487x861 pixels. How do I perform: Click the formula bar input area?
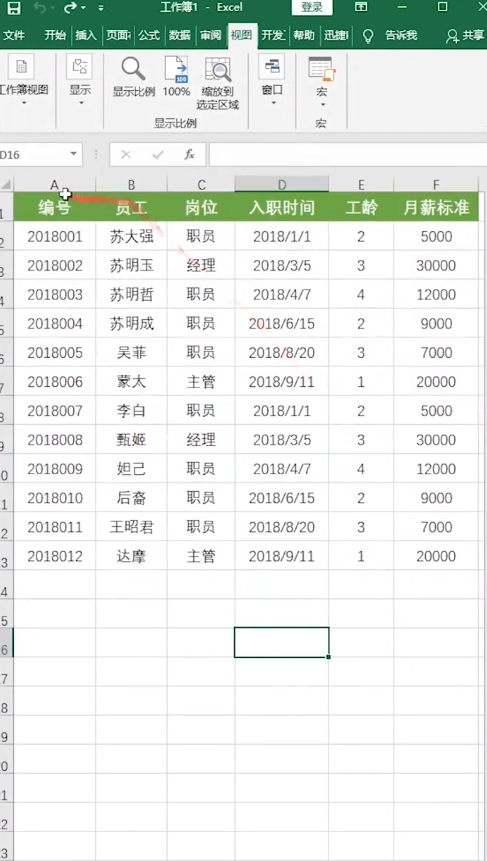point(348,155)
